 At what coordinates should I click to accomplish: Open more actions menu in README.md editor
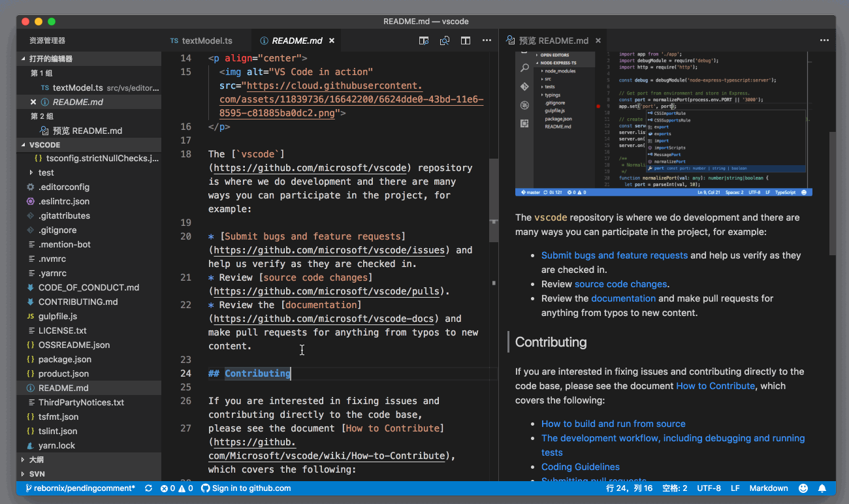tap(487, 40)
